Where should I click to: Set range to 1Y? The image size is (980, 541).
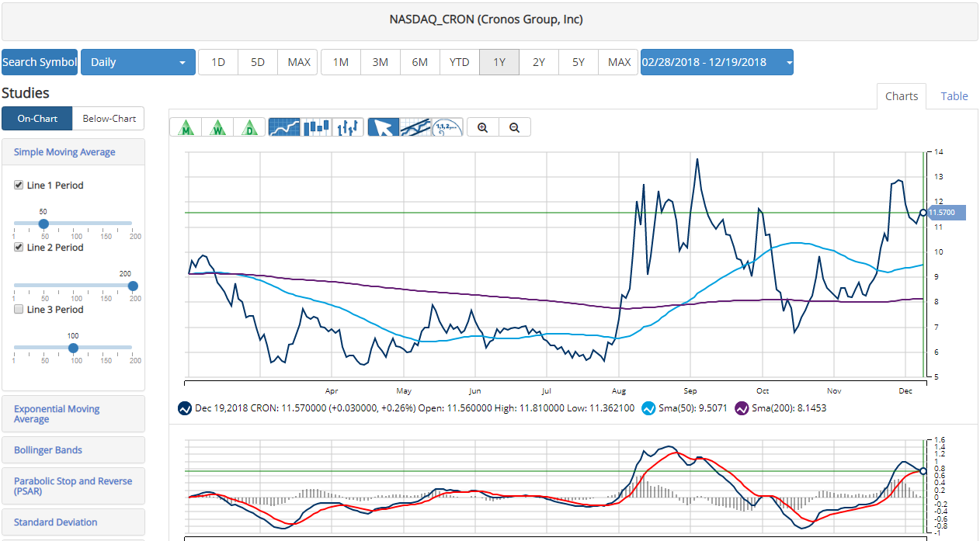point(499,62)
